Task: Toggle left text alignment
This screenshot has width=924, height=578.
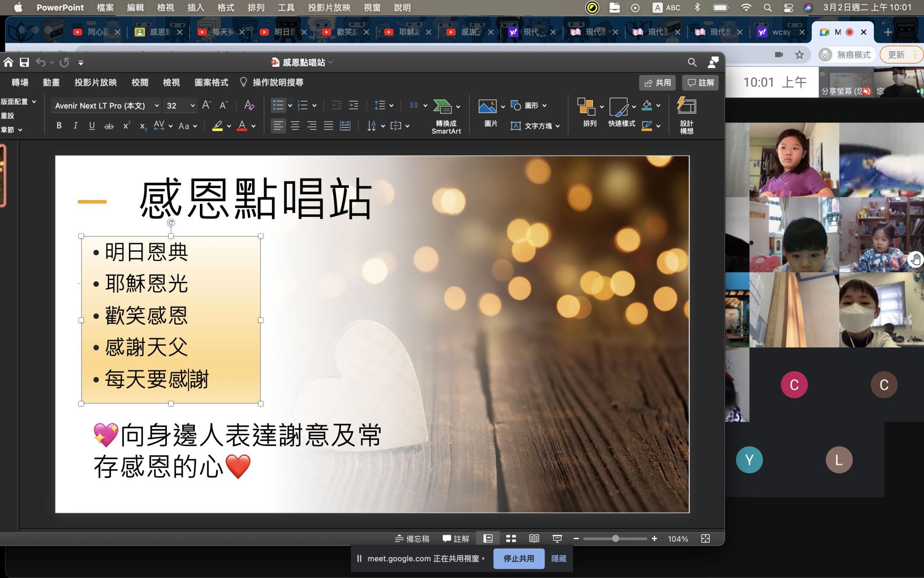Action: [x=278, y=126]
